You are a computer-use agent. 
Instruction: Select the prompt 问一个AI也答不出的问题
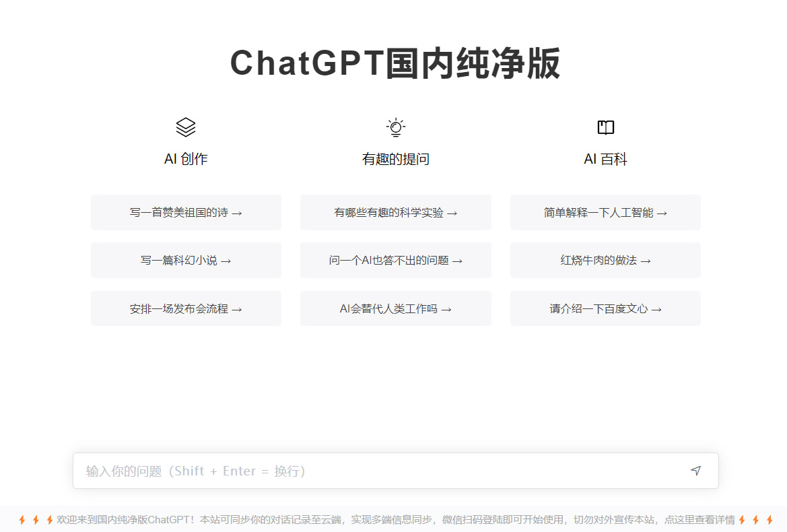[395, 261]
